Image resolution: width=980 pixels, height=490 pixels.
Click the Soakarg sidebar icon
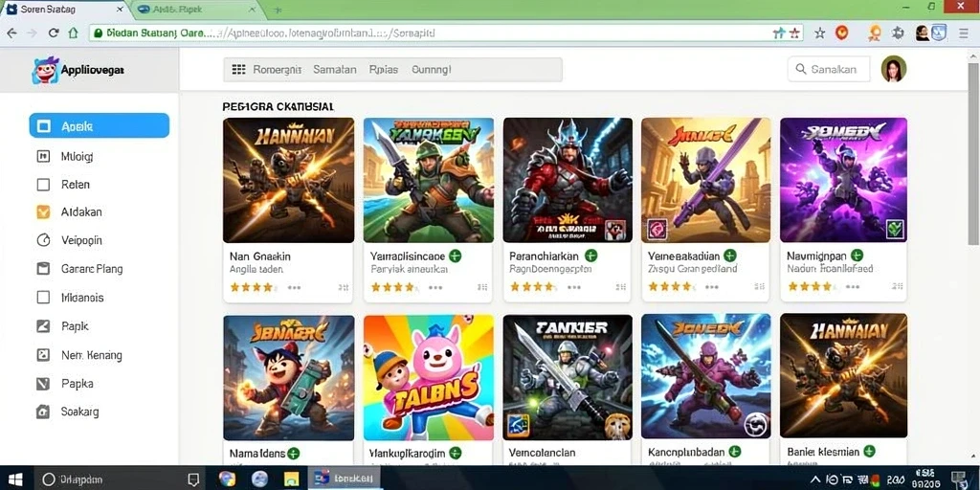(43, 412)
